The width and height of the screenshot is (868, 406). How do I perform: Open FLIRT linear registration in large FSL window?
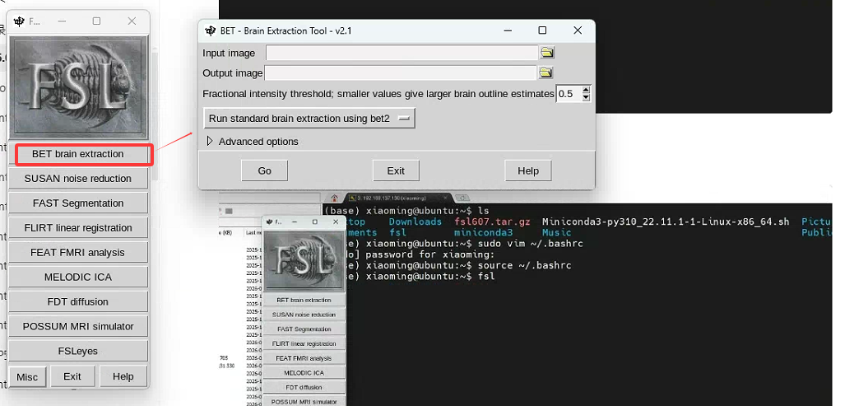click(78, 227)
